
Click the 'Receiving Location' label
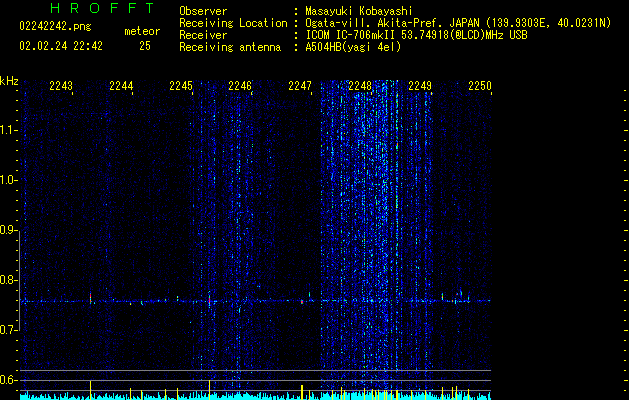point(233,23)
